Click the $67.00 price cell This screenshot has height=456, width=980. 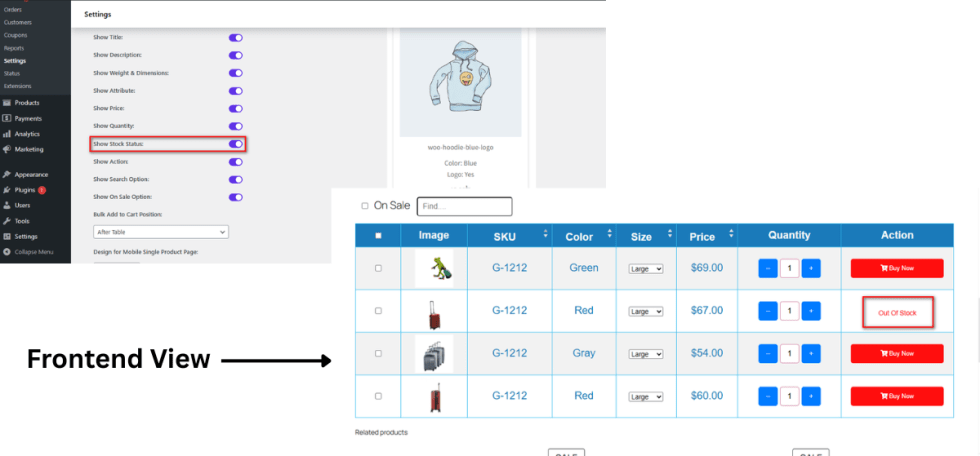[x=707, y=310]
